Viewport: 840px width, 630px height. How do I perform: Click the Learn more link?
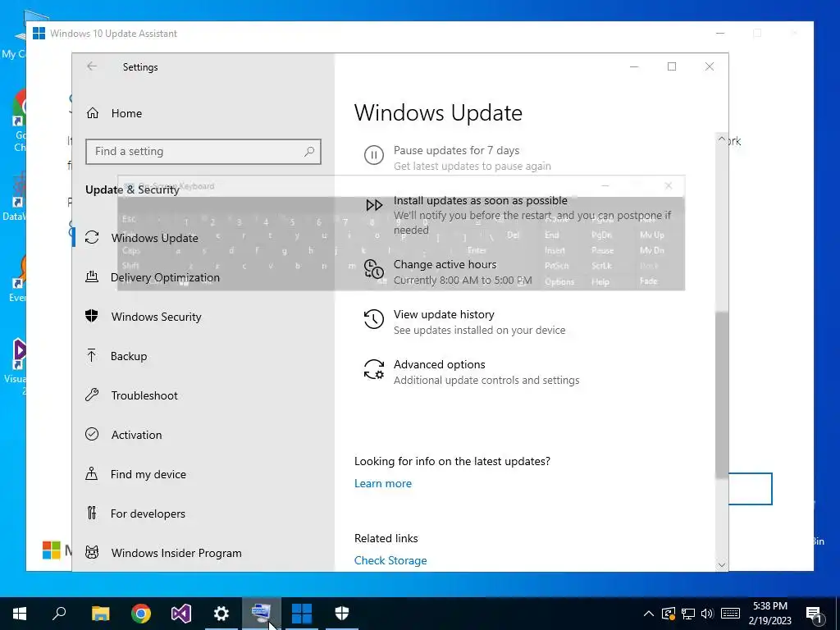[383, 483]
